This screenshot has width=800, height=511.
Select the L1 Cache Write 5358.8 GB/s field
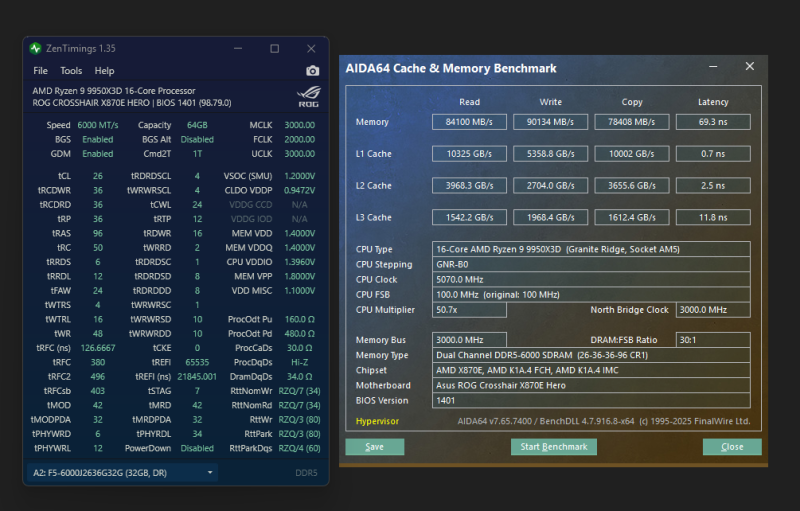(x=550, y=154)
